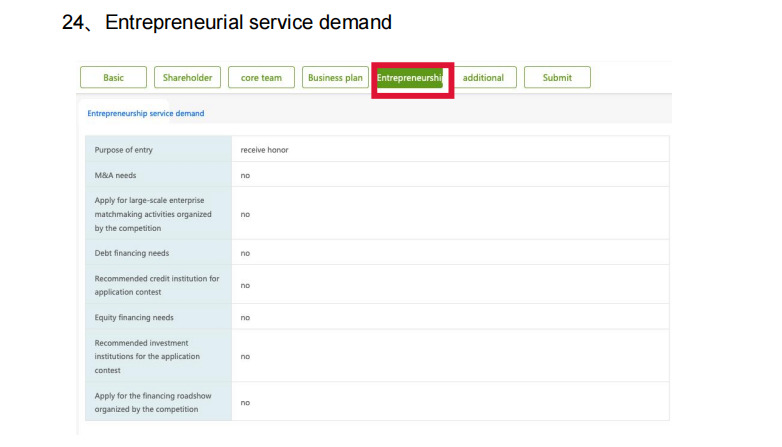Click the Submit button

pos(557,77)
